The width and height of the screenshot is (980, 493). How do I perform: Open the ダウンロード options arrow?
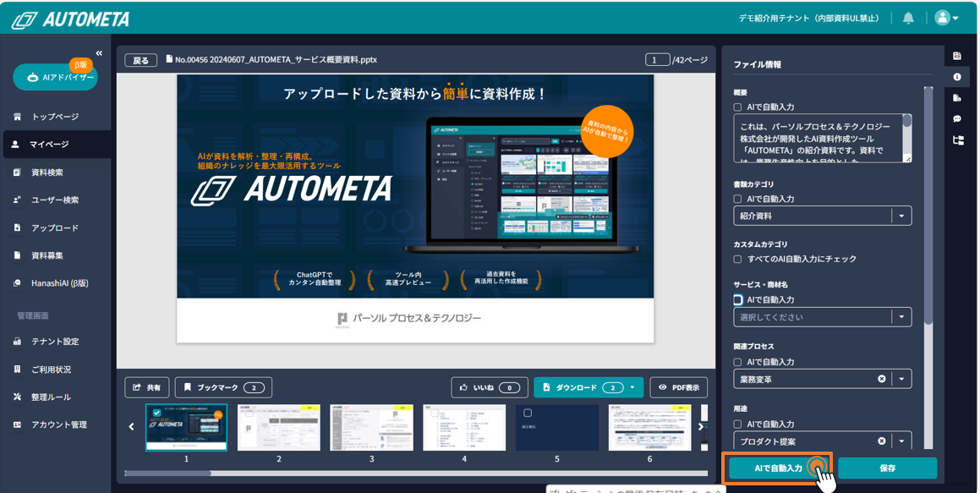(632, 387)
